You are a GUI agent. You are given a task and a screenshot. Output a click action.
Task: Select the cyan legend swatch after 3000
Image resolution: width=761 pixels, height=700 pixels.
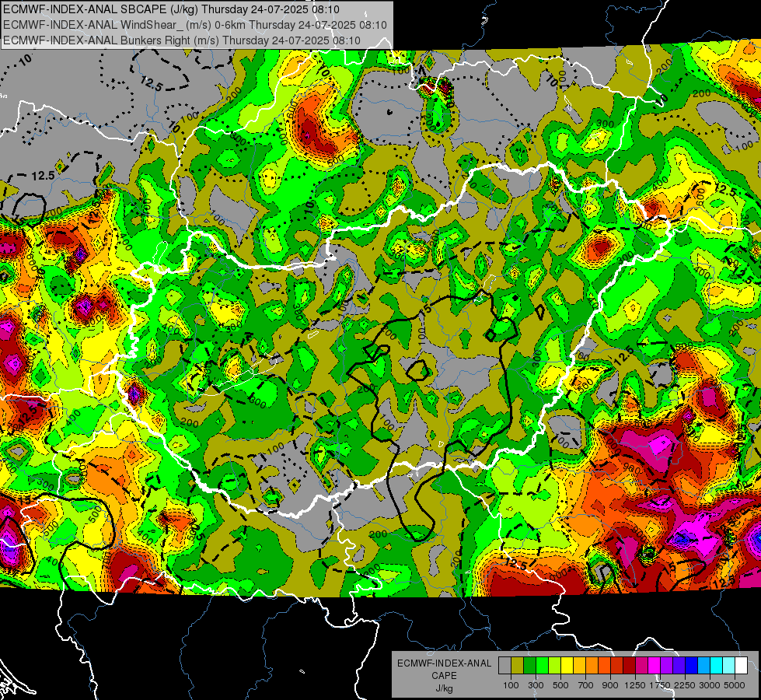coord(717,665)
